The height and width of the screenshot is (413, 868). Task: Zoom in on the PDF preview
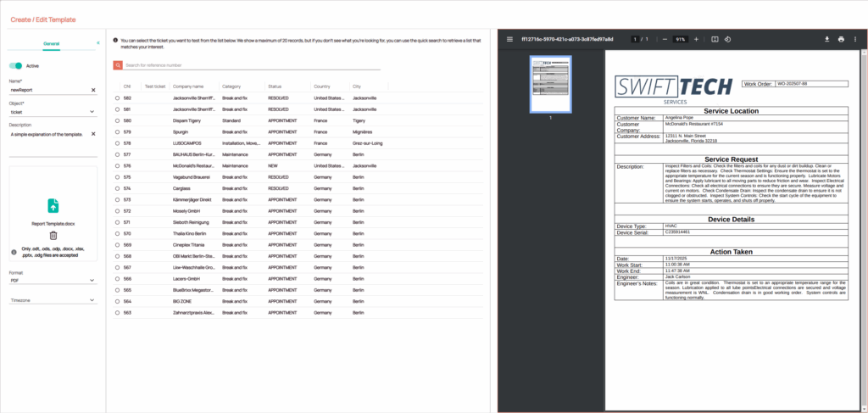696,39
